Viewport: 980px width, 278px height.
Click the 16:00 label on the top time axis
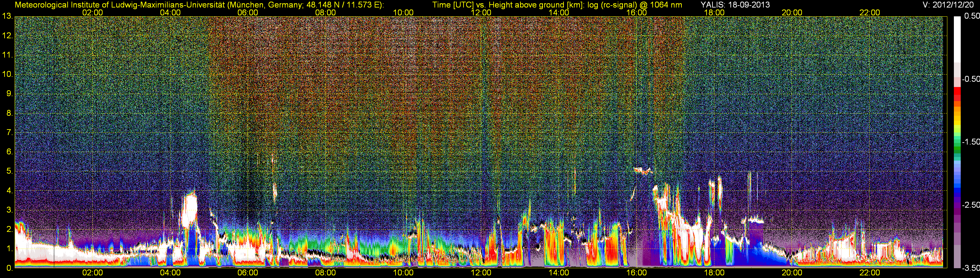coord(636,12)
